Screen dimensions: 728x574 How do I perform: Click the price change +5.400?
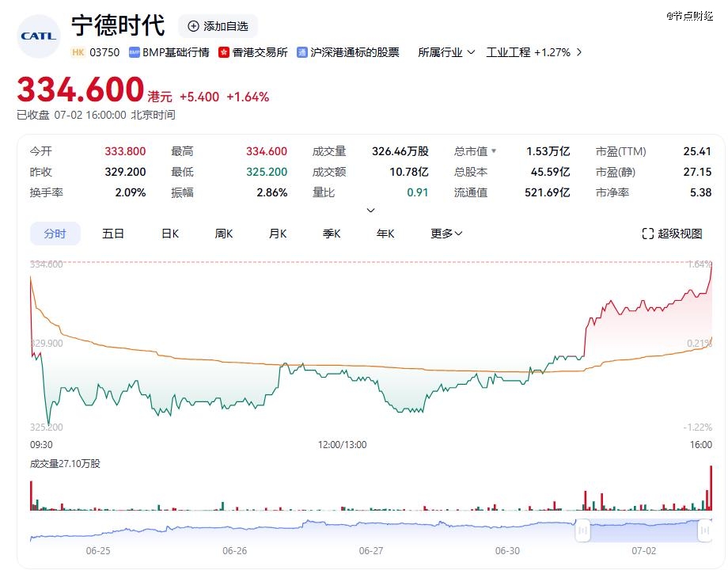point(199,97)
